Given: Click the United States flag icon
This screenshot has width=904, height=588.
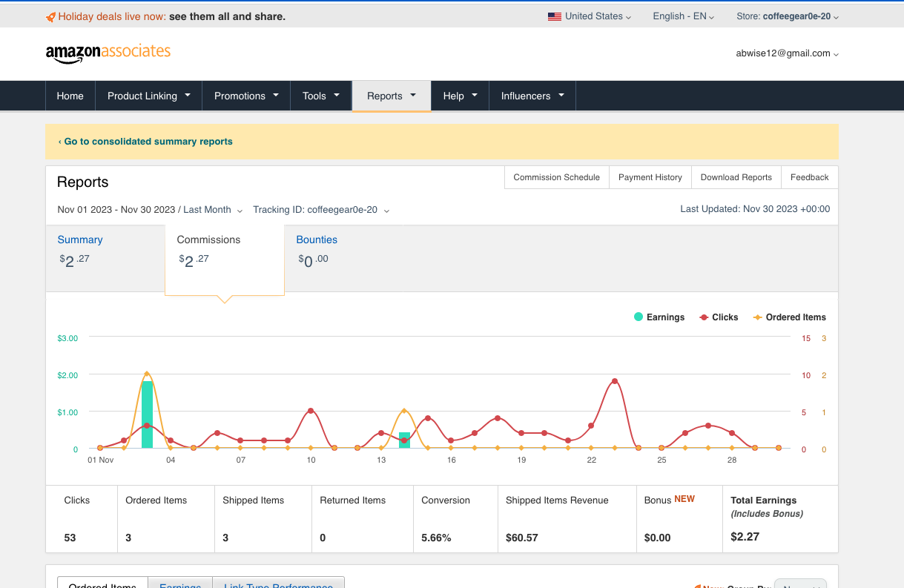Looking at the screenshot, I should click(x=554, y=16).
